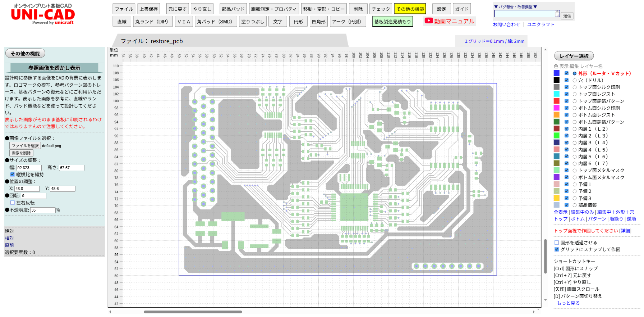Screen dimensions: 644x317
Task: Click the blue 外形 layer color swatch
Action: [x=556, y=73]
